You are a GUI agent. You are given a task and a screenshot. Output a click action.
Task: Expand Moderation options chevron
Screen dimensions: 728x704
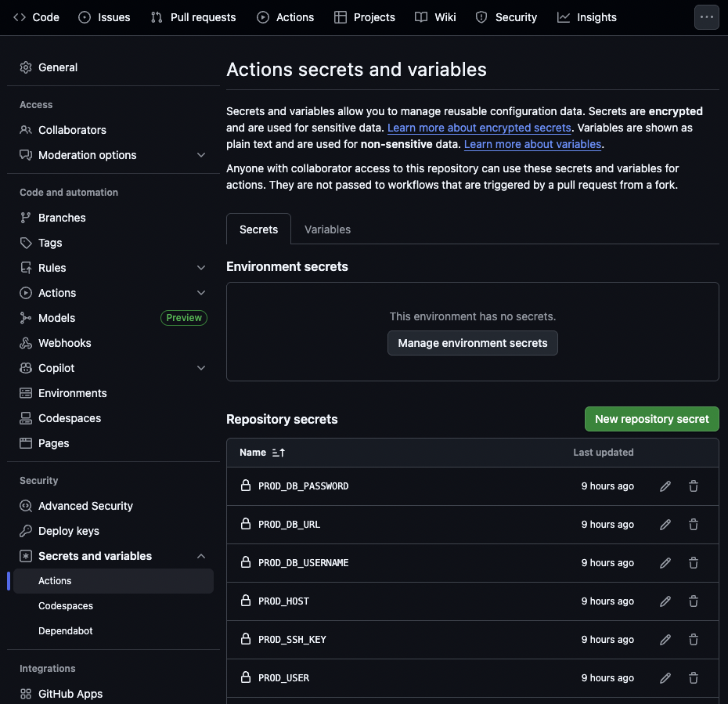click(201, 155)
